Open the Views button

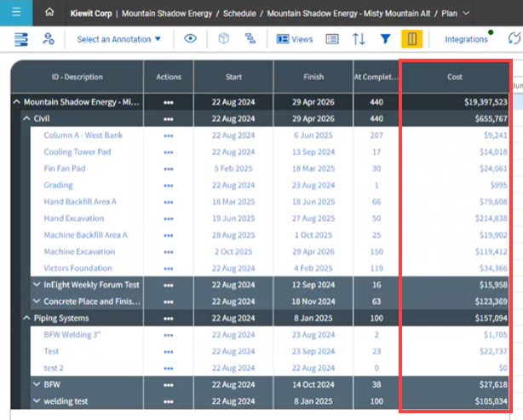tap(295, 39)
